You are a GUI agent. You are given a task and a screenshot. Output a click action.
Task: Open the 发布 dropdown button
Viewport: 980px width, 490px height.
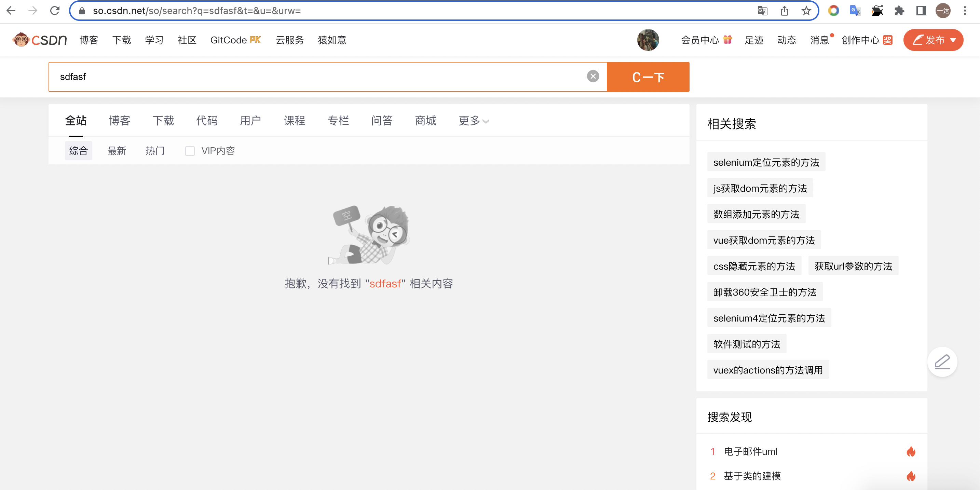click(x=933, y=40)
